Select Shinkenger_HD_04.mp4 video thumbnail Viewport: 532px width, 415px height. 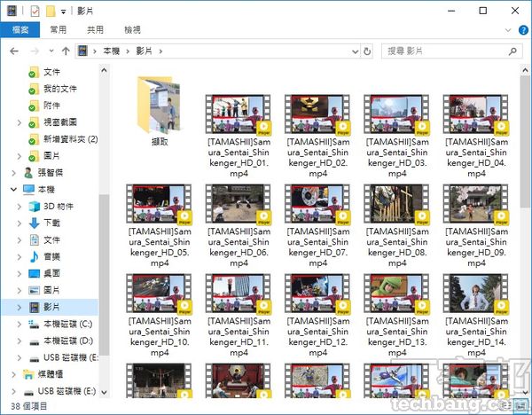point(476,114)
